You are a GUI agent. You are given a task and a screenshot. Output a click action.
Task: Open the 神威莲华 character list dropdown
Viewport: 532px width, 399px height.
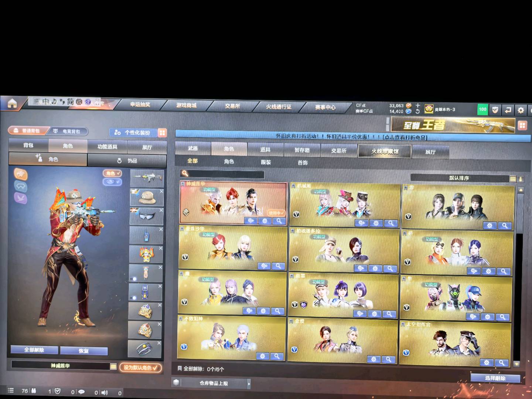113,366
